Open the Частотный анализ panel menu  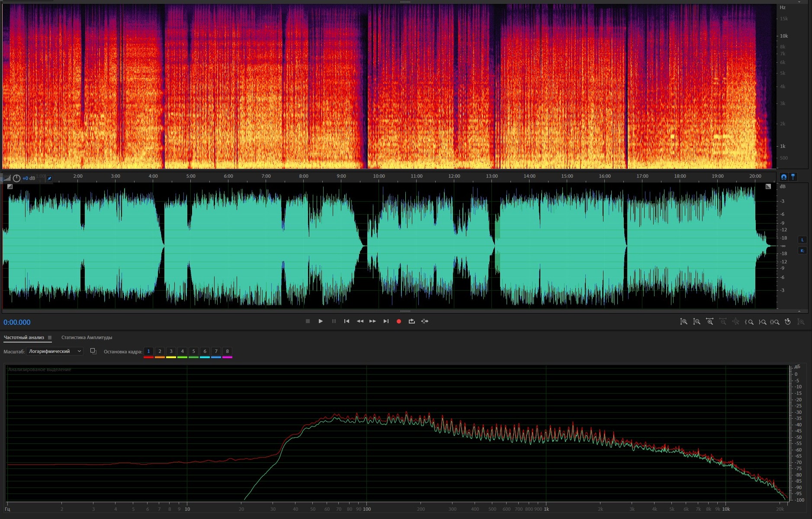click(x=50, y=337)
